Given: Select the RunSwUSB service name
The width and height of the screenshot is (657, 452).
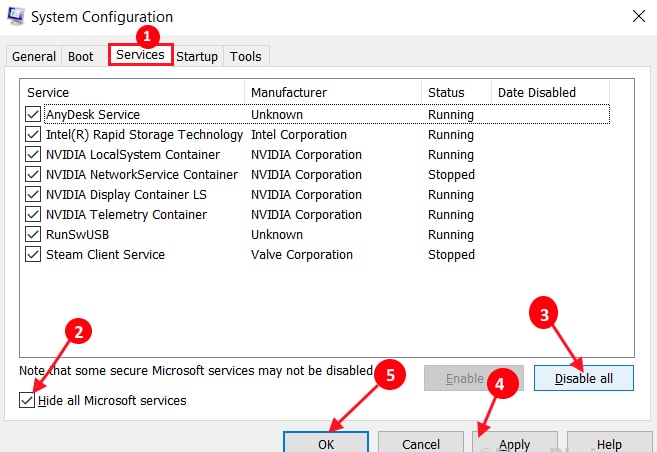Looking at the screenshot, I should [x=78, y=235].
